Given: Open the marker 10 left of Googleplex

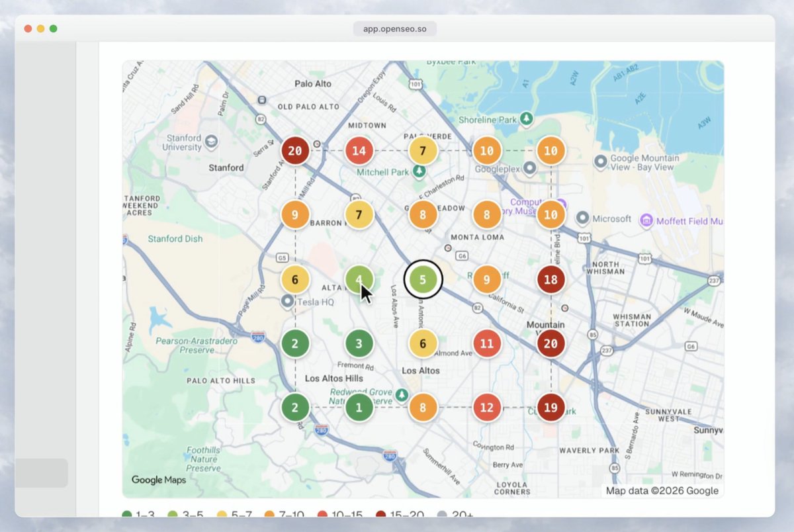Looking at the screenshot, I should point(486,151).
